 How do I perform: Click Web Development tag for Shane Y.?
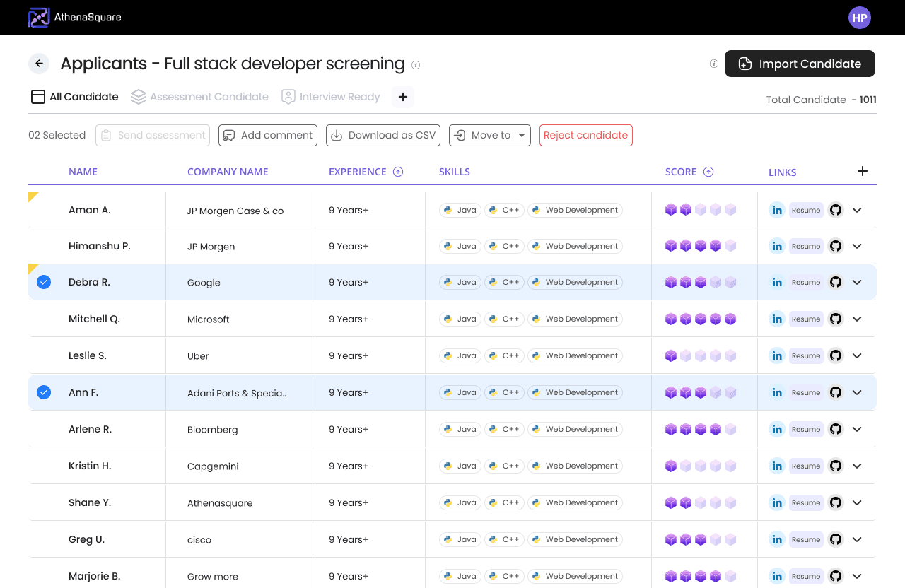click(575, 502)
